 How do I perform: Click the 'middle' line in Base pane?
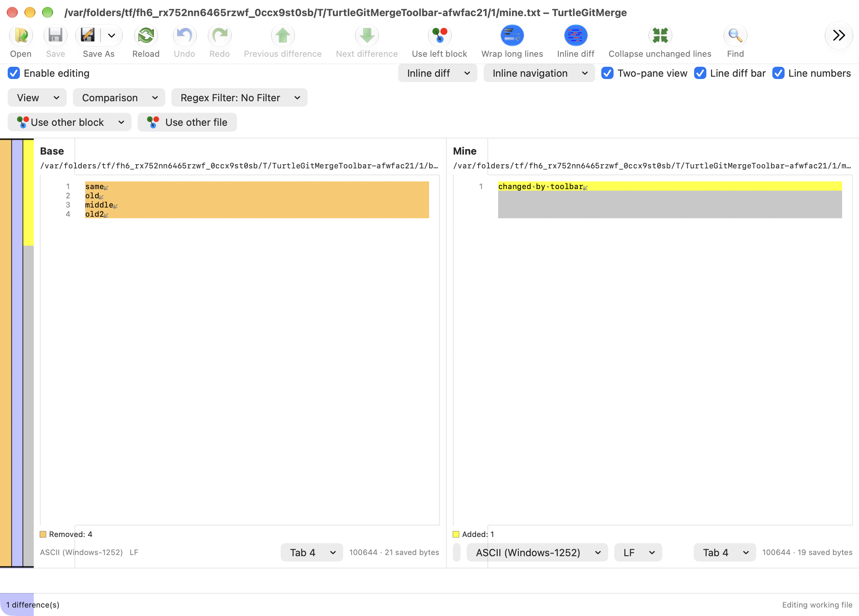257,205
